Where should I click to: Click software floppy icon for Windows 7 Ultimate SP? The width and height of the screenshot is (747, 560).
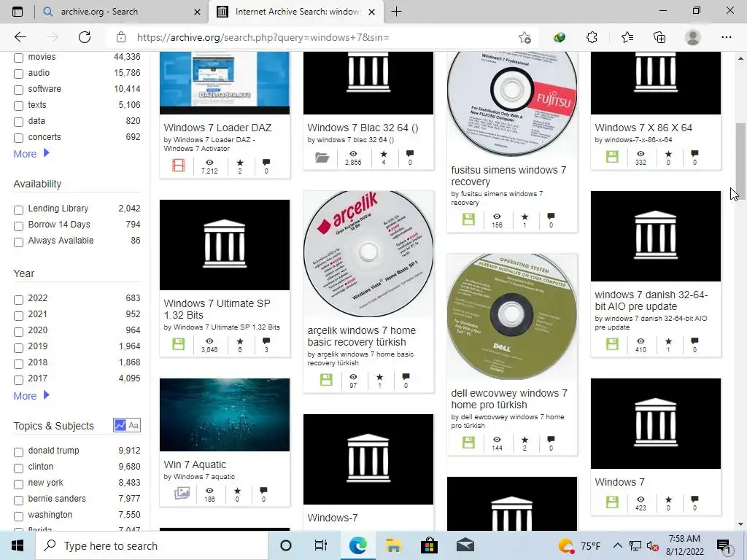coord(179,344)
